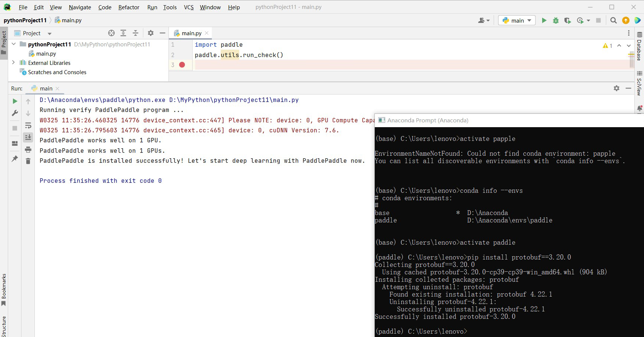Select Scratches and Consoles tree item

pyautogui.click(x=53, y=72)
